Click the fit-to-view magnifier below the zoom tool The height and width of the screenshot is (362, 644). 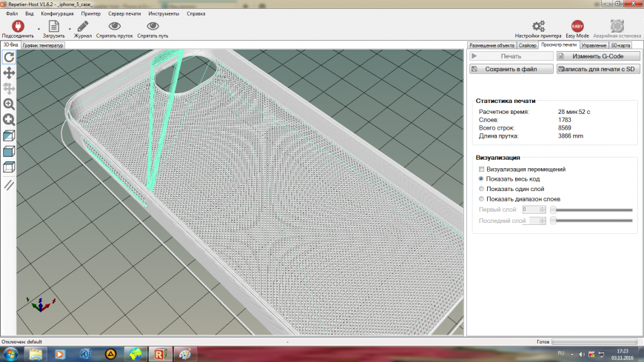tap(9, 120)
